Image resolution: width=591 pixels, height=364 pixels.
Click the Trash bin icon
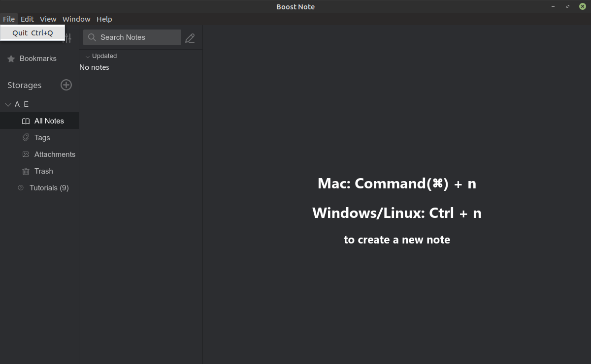tap(25, 171)
